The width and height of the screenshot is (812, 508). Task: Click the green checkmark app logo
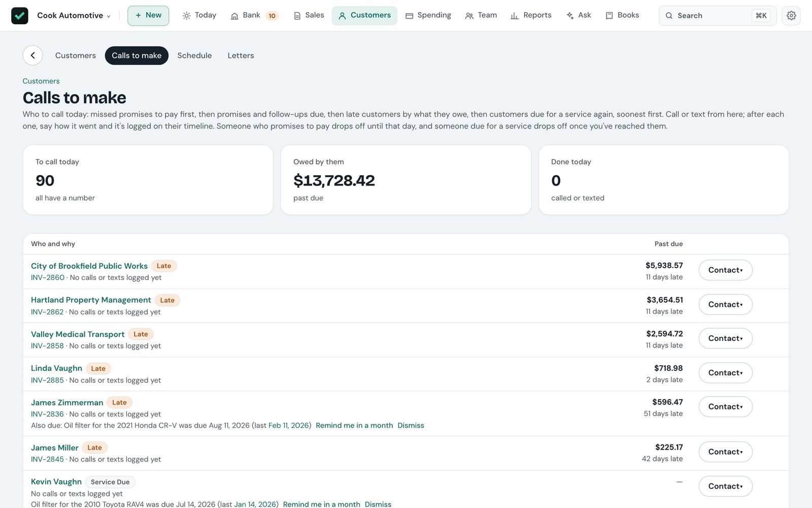(20, 16)
